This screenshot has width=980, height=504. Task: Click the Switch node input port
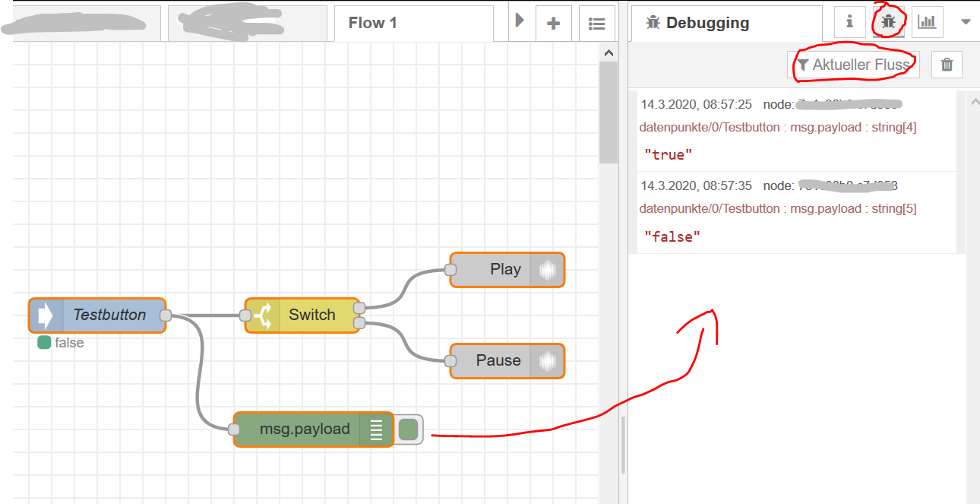[245, 315]
